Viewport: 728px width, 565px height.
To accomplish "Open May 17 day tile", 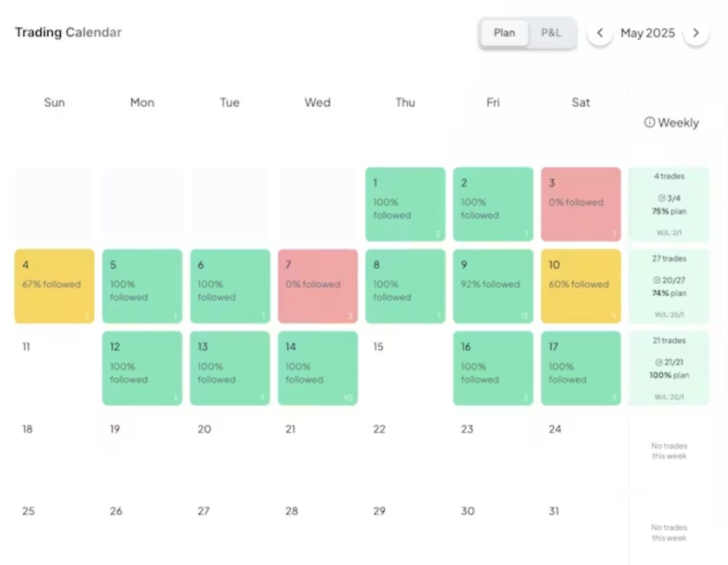I will tap(581, 368).
